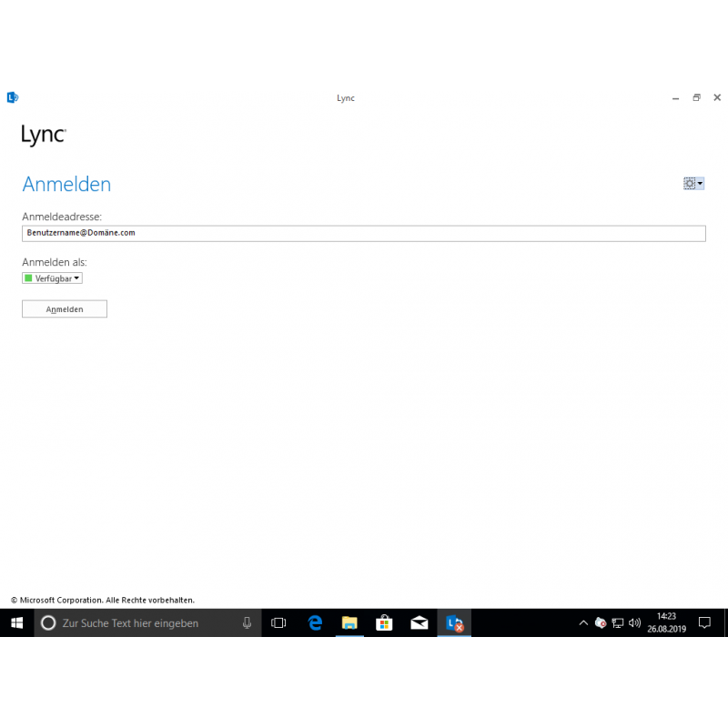This screenshot has height=728, width=728.
Task: Open the Mail app from the taskbar
Action: tap(420, 623)
